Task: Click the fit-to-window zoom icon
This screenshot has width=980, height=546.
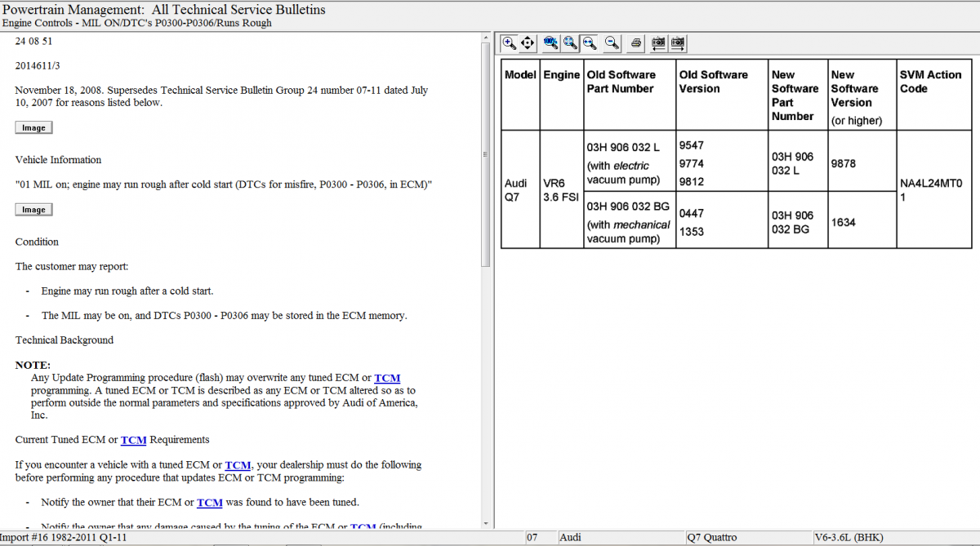Action: (570, 42)
